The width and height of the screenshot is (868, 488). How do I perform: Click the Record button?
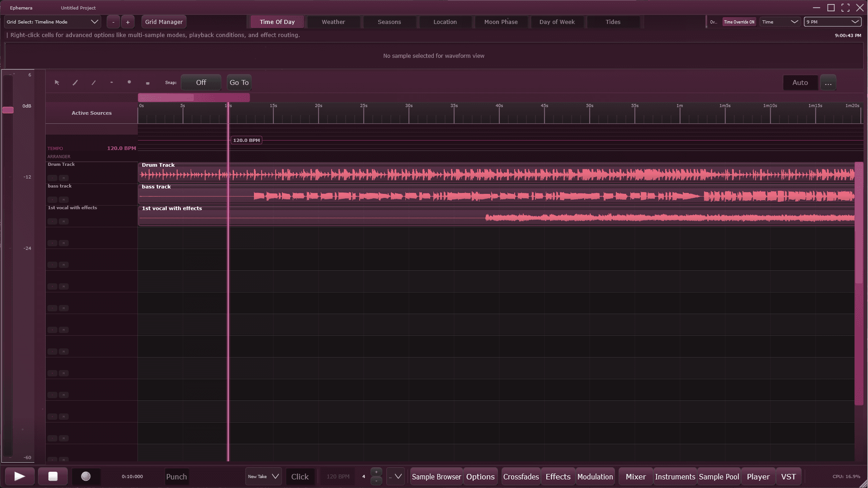(x=86, y=477)
